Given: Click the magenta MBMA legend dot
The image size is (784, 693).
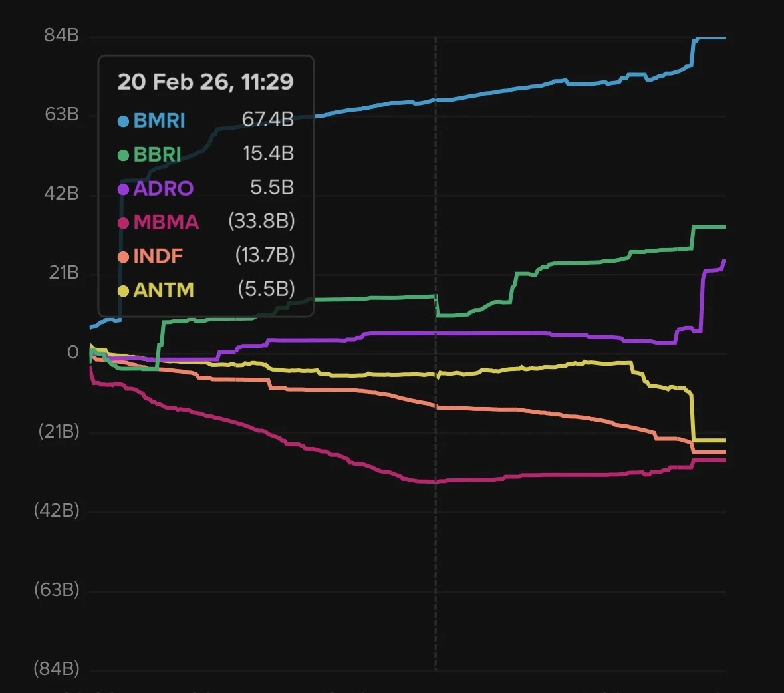Looking at the screenshot, I should click(x=123, y=223).
